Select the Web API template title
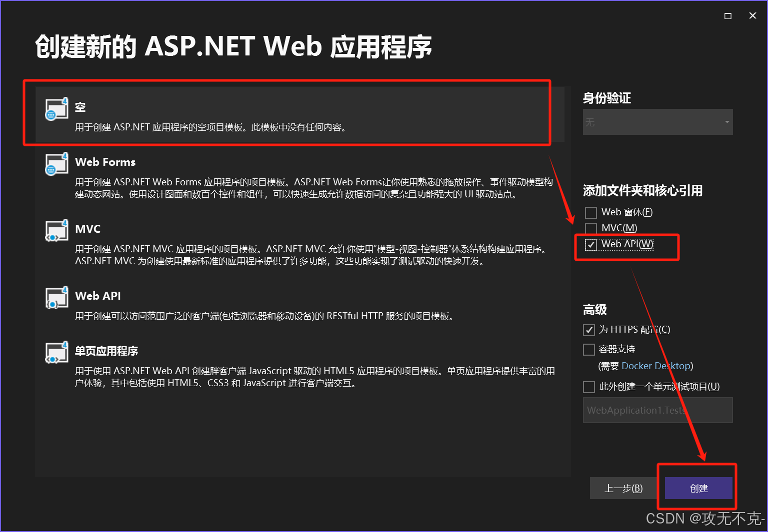The width and height of the screenshot is (768, 532). (98, 296)
